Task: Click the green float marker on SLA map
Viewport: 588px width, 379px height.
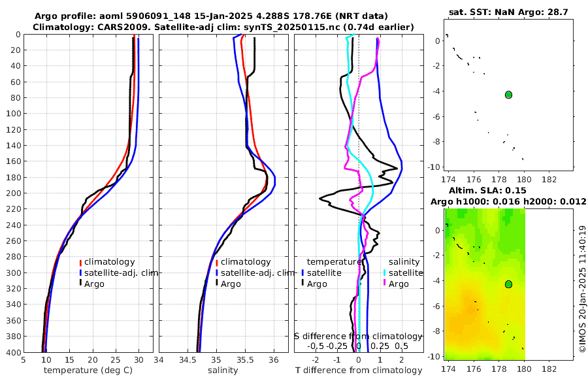Action: tap(508, 284)
